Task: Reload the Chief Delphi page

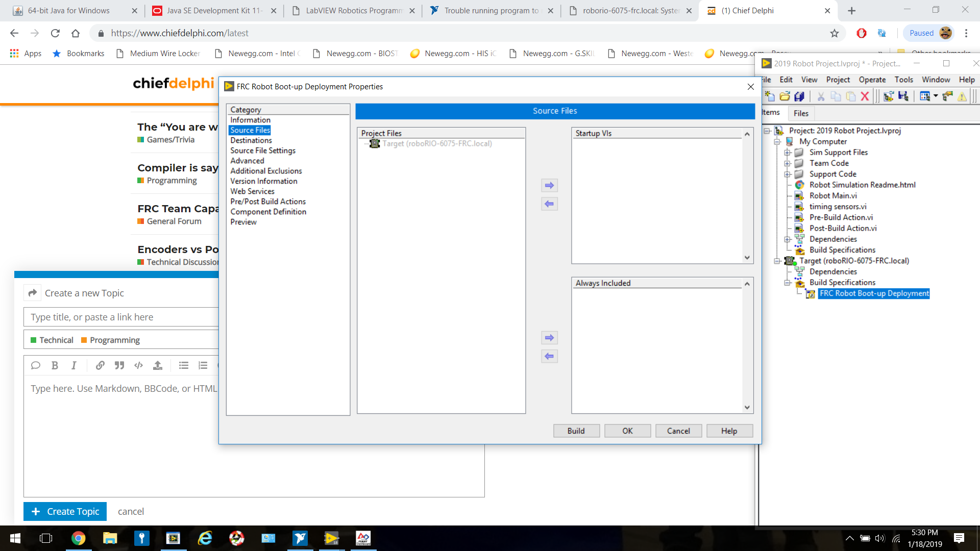Action: (x=55, y=33)
